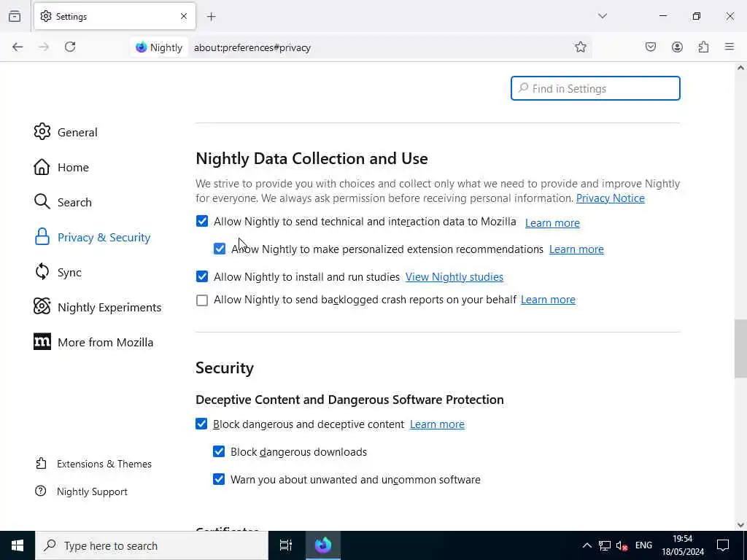This screenshot has width=747, height=560.
Task: Select the Settings tab
Action: tap(115, 16)
